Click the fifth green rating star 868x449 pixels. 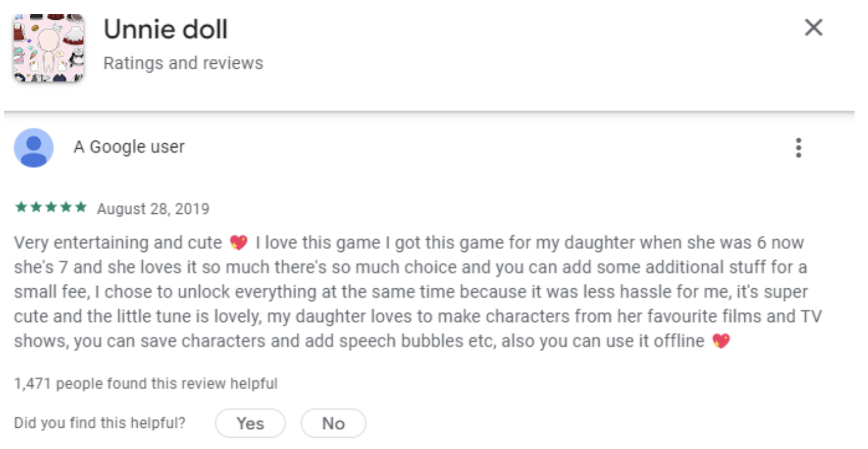81,208
